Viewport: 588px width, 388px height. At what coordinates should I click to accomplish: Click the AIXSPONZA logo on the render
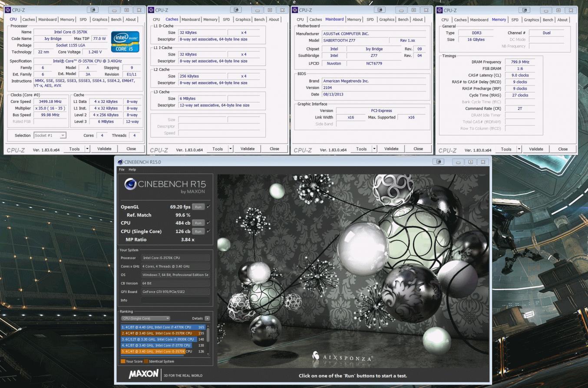click(x=342, y=357)
